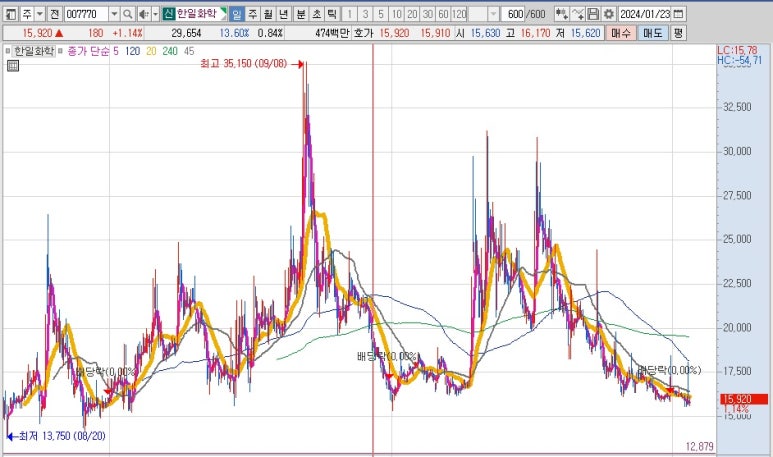Click the add candlestick indicator icon
This screenshot has width=773, height=457.
(x=562, y=14)
